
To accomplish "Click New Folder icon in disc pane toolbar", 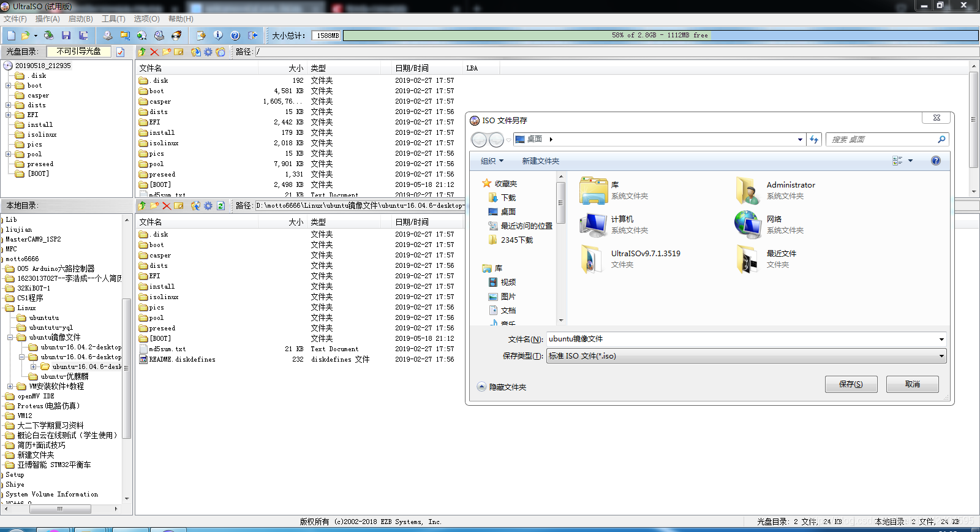I will pyautogui.click(x=167, y=52).
